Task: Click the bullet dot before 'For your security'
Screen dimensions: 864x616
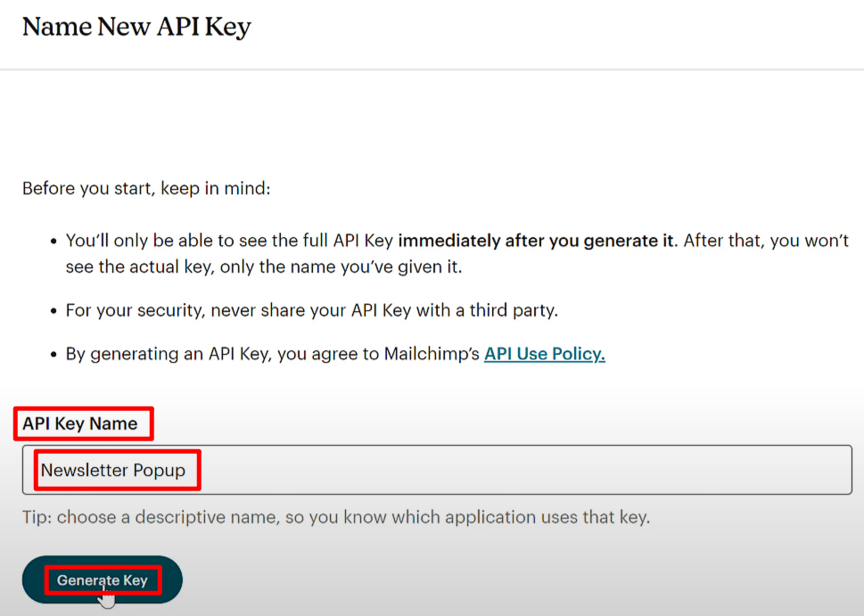Action: (53, 311)
